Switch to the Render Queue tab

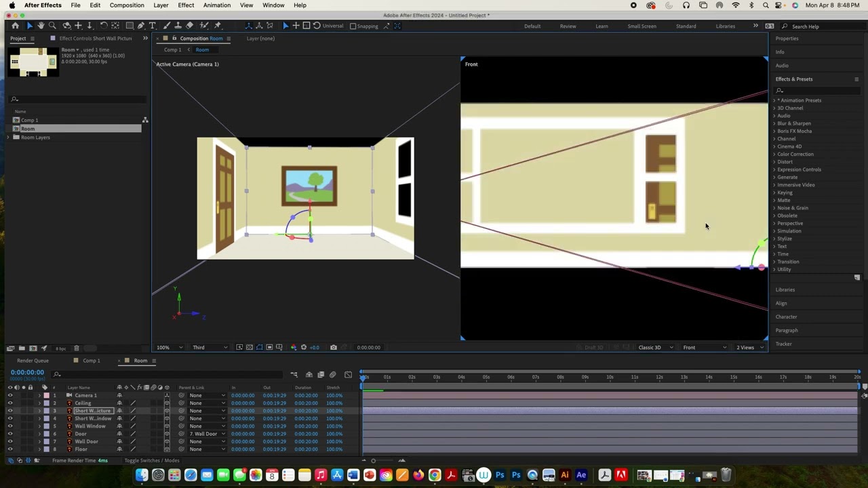tap(33, 361)
